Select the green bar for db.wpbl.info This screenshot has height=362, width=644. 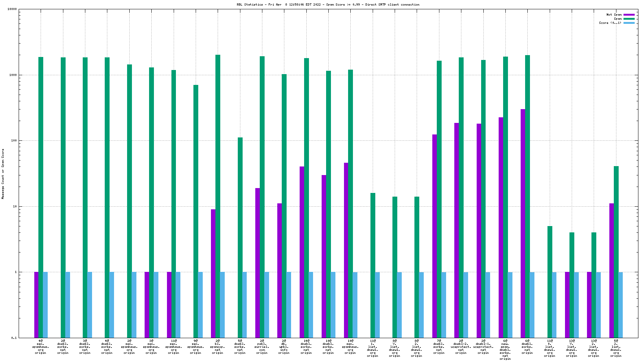(x=284, y=205)
